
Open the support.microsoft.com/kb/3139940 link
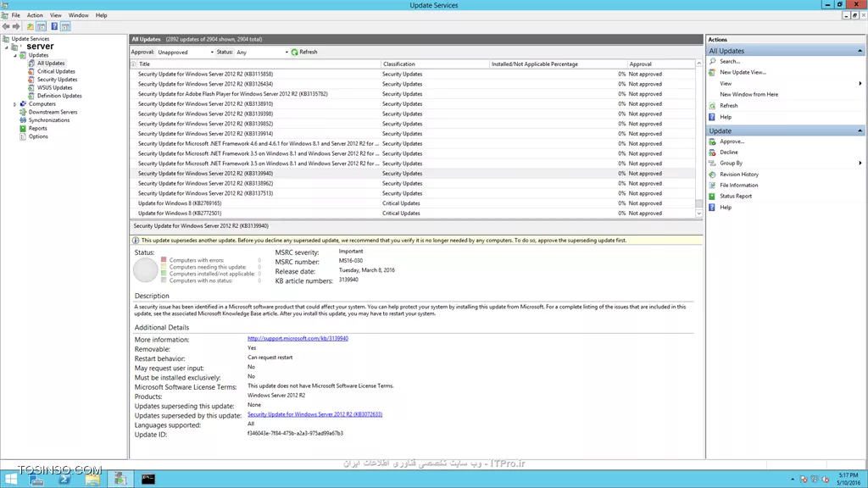click(298, 339)
